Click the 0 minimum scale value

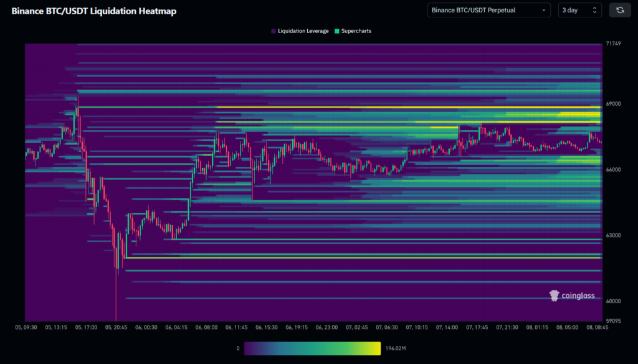[x=238, y=348]
